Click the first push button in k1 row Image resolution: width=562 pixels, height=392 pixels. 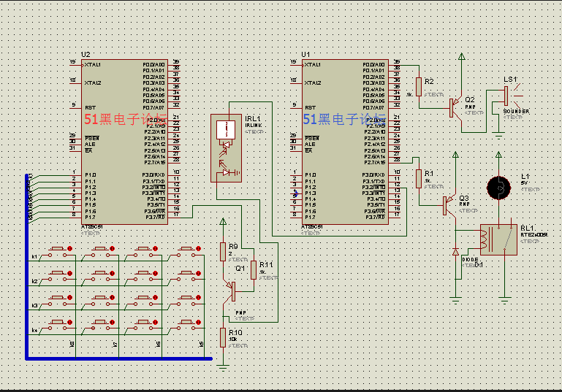(57, 252)
